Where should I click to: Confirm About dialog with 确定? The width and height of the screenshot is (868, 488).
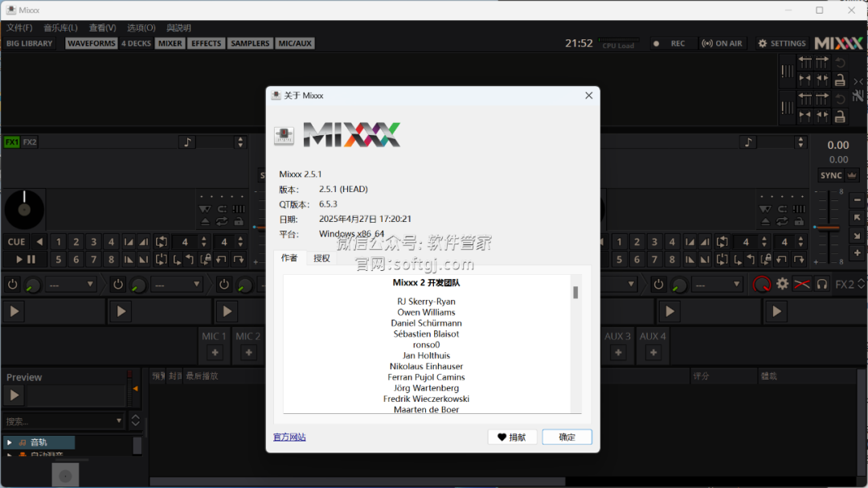point(567,437)
